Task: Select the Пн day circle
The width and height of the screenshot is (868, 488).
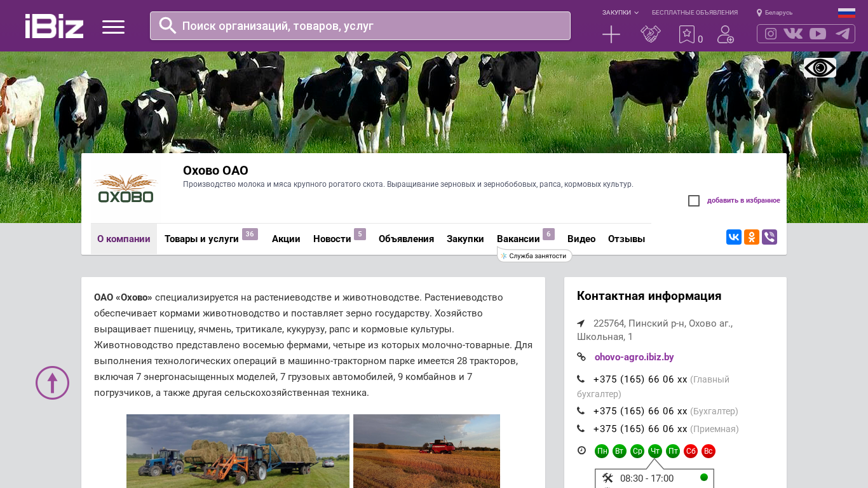Action: 602,451
